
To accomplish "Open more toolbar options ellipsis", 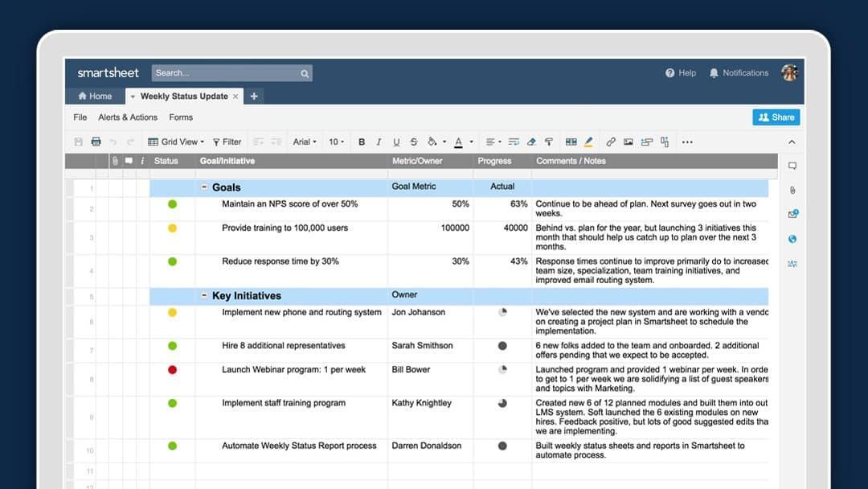I will pyautogui.click(x=687, y=142).
